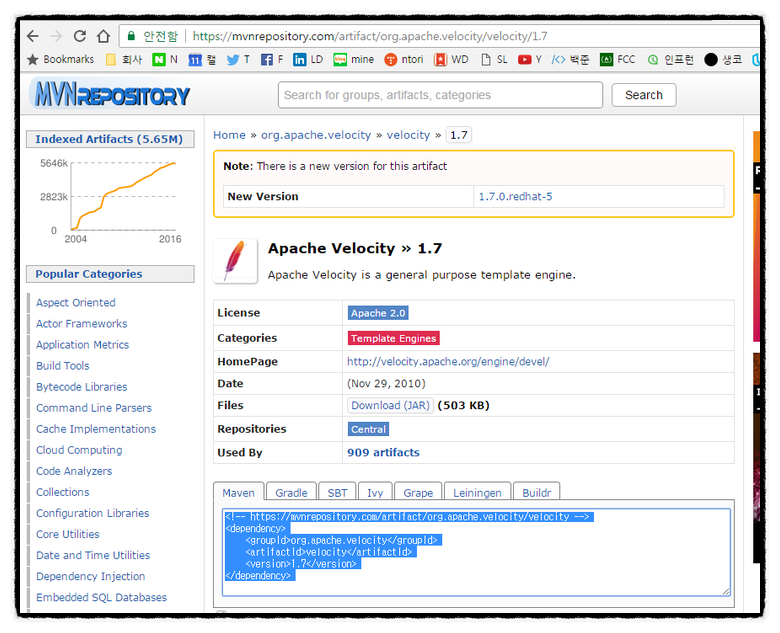Screen dimensions: 780x633
Task: Open Build Tools category
Action: 63,366
